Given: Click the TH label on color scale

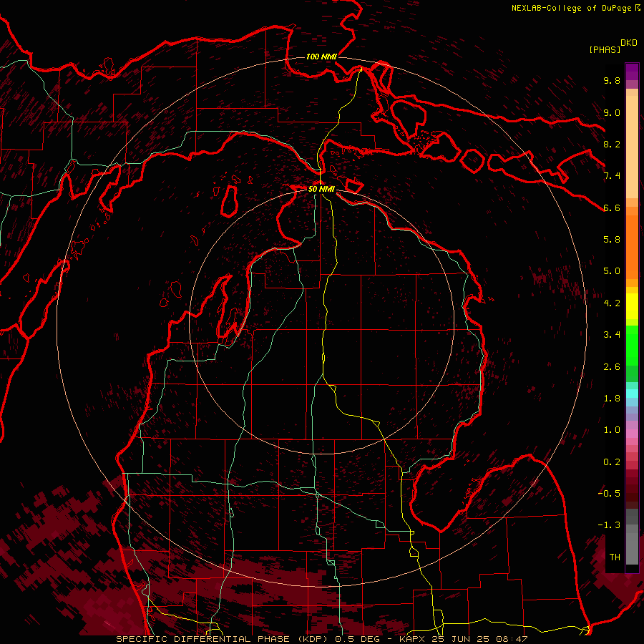Looking at the screenshot, I should tap(615, 557).
